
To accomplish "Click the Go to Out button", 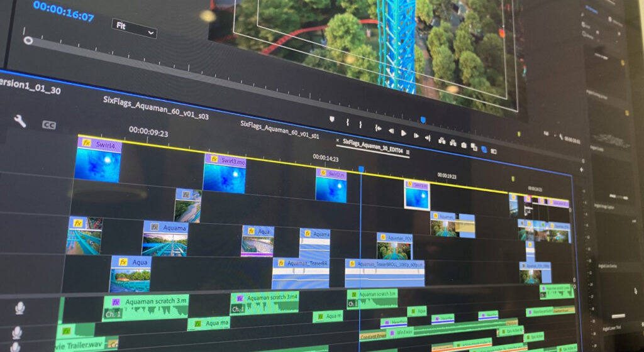I will click(x=428, y=138).
